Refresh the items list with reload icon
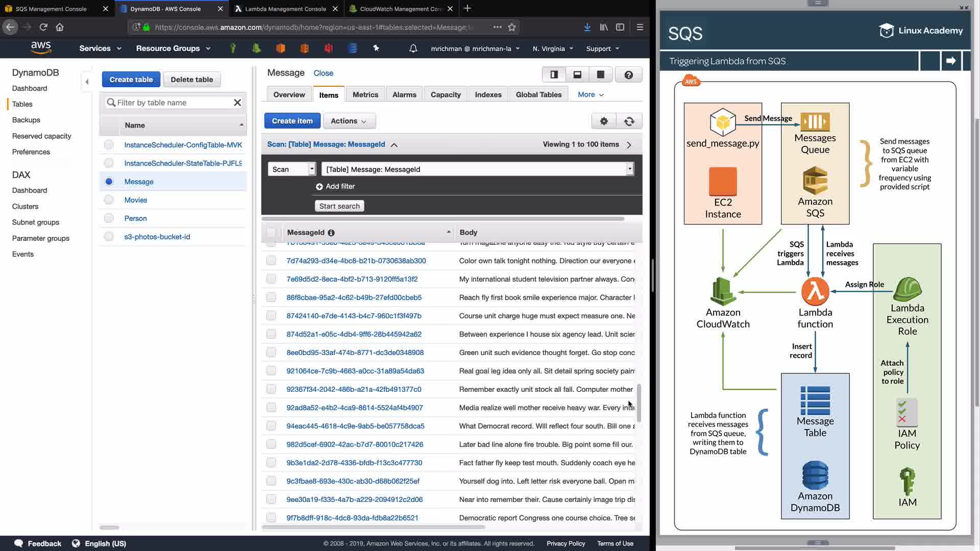The width and height of the screenshot is (980, 551). (x=629, y=121)
